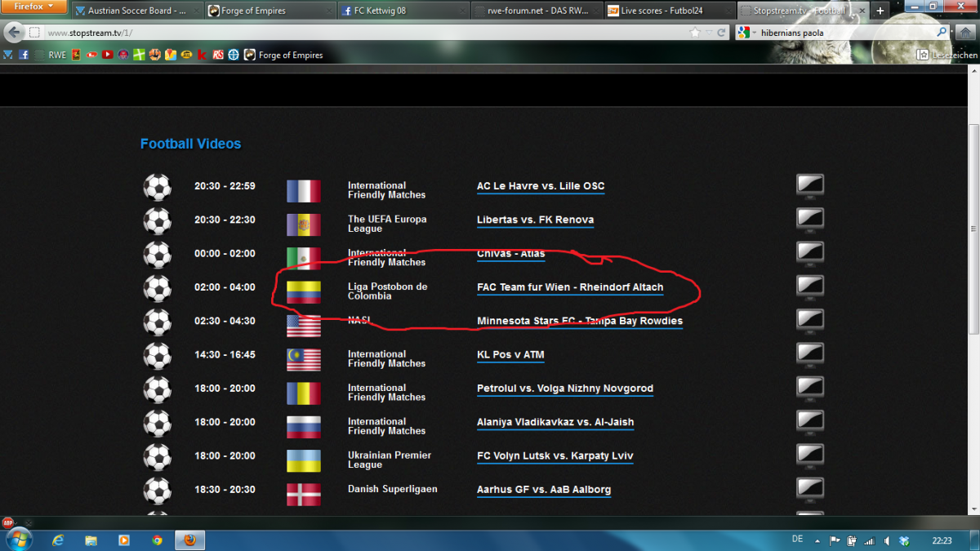Open stream icon for Minnesota Stars FC match
Screen dimensions: 980x551
(x=810, y=320)
